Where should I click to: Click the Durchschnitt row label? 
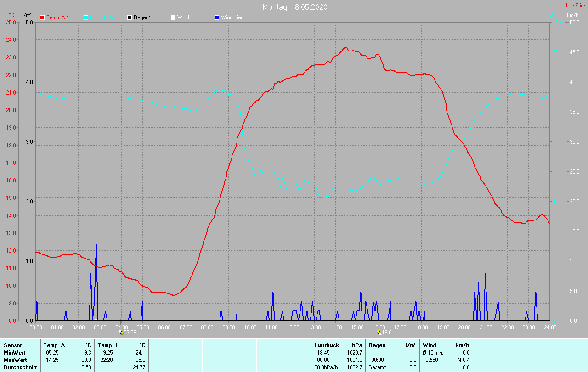(20, 367)
